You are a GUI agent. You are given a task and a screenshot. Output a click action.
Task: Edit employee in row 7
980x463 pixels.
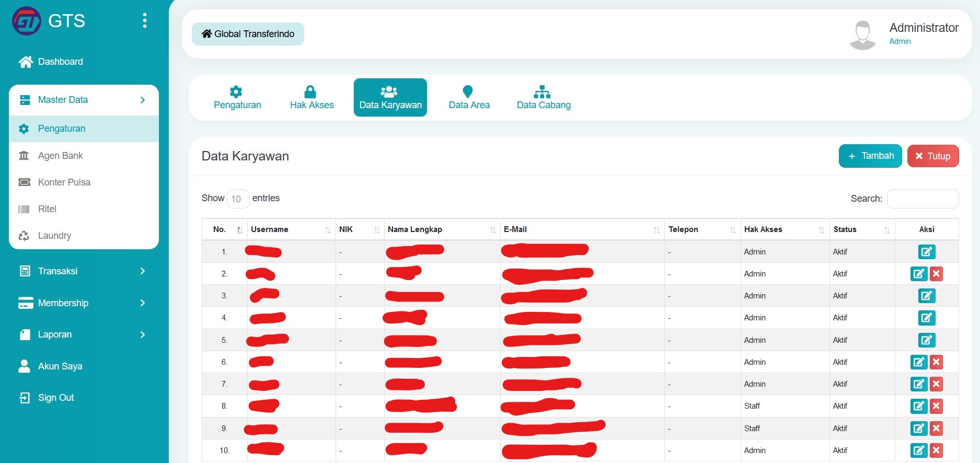pos(919,384)
